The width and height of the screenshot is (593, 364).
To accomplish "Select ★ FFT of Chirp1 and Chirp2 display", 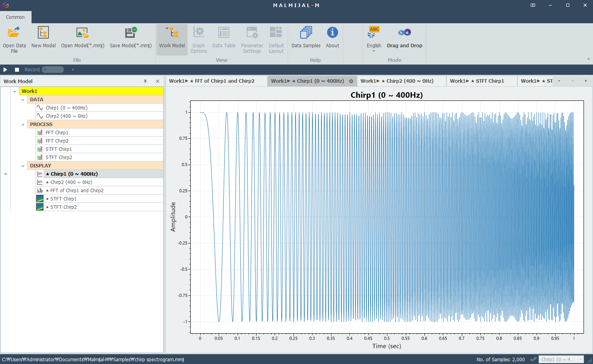I will tap(99, 191).
